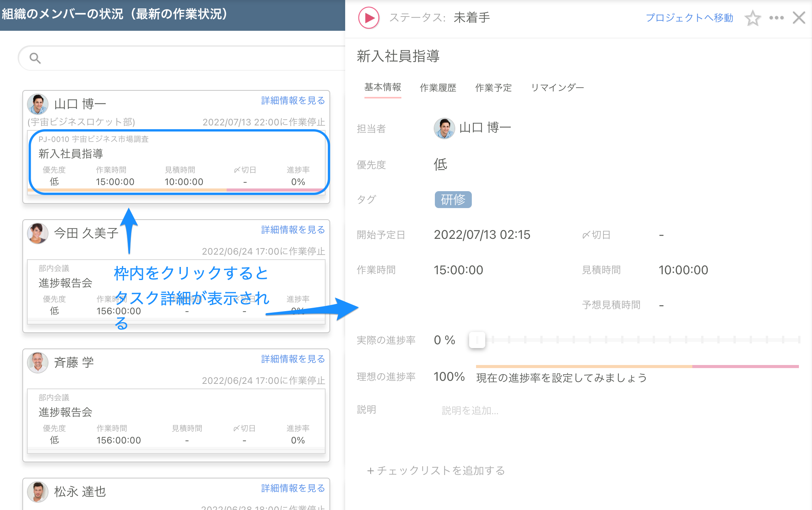Click the star favorite icon

[752, 18]
